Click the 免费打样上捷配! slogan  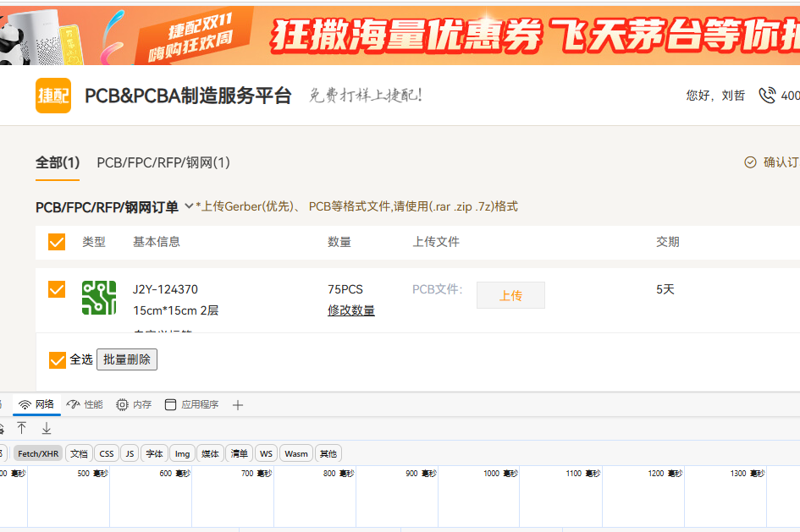pyautogui.click(x=366, y=96)
